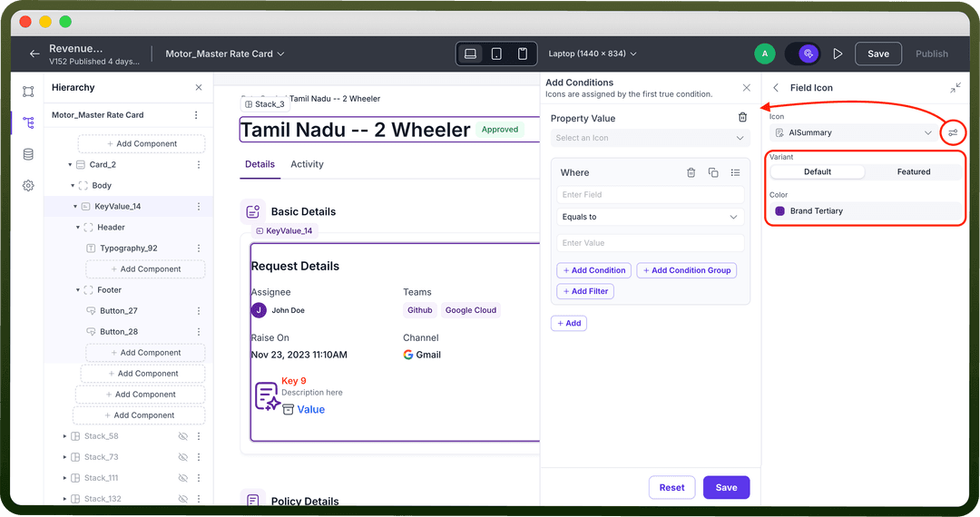
Task: Go back using the top-left arrow
Action: [34, 54]
